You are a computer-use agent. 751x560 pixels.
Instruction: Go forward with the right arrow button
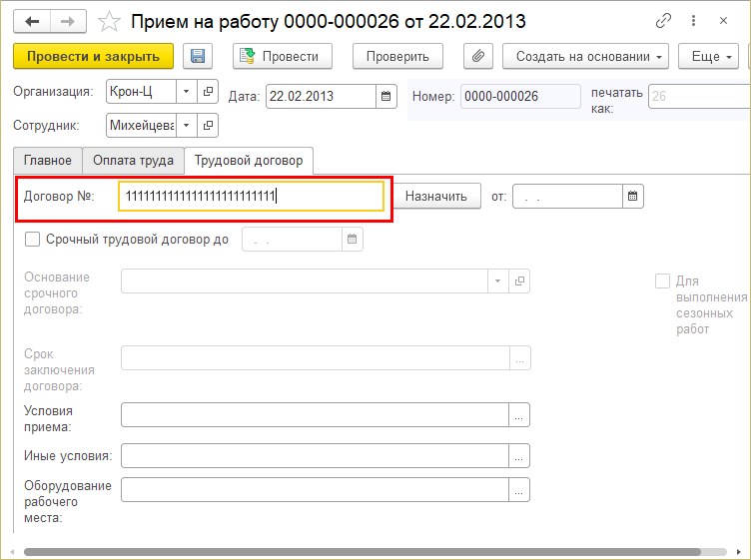69,22
